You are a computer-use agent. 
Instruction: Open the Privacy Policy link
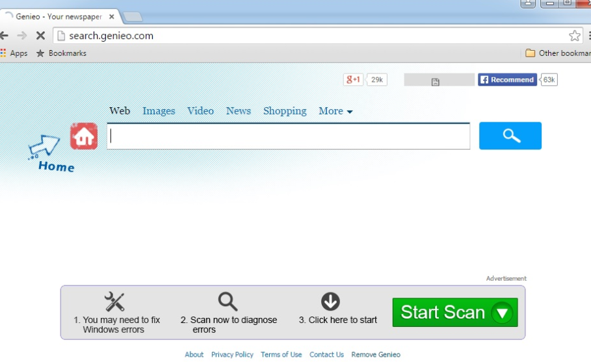[232, 355]
